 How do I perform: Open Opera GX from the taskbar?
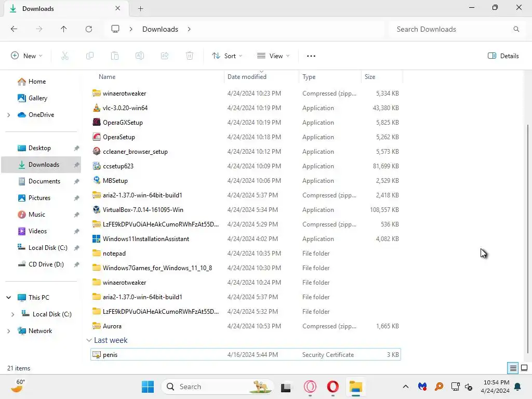pos(310,387)
